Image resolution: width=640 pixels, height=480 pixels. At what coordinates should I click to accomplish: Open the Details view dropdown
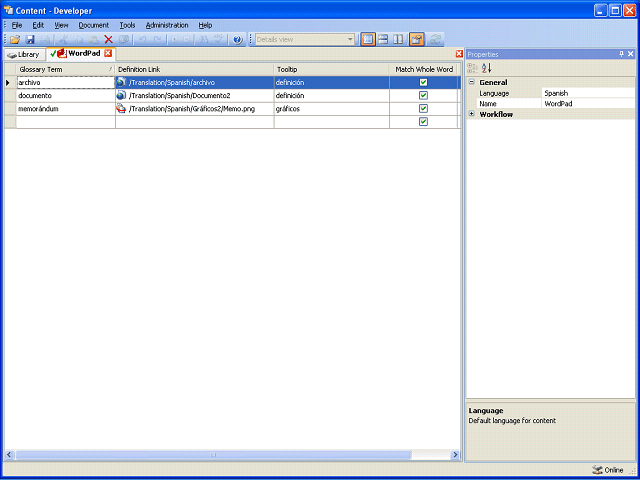point(350,40)
